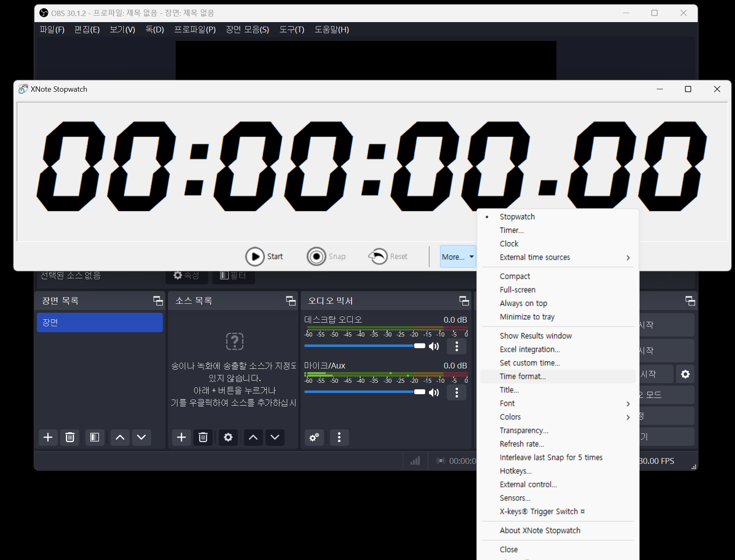Move source down in 소스 목록
The width and height of the screenshot is (735, 560).
(x=275, y=438)
